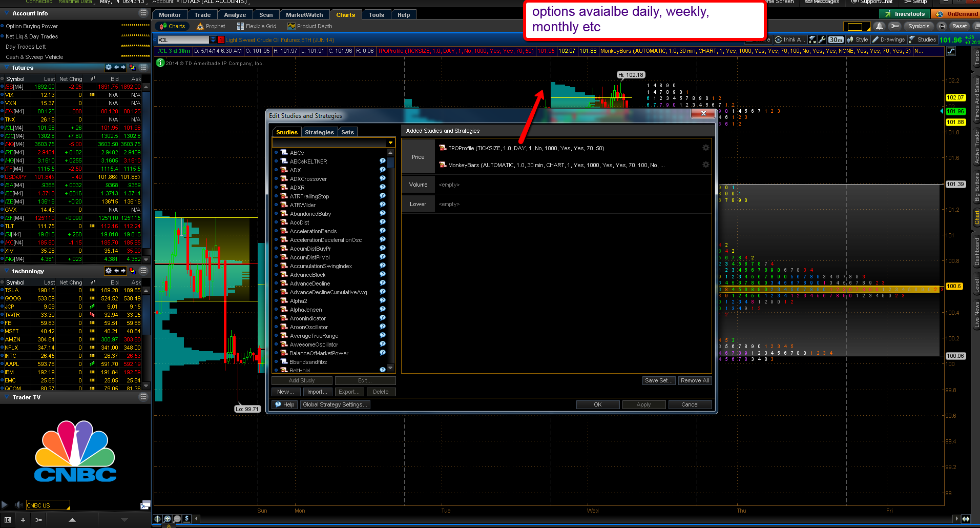The height and width of the screenshot is (528, 980).
Task: Open the chart alert bell icon
Action: (880, 26)
